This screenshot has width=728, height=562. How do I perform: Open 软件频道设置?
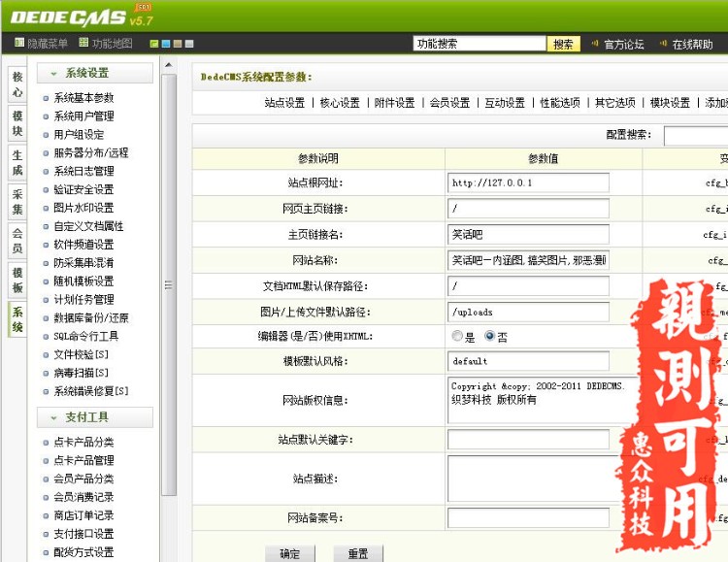tap(83, 245)
